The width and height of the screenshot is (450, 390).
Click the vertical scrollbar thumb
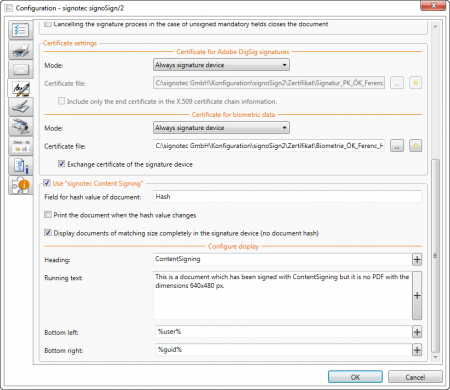point(435,256)
